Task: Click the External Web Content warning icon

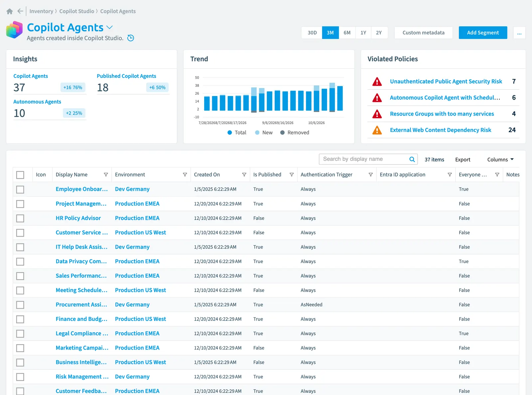Action: 377,130
